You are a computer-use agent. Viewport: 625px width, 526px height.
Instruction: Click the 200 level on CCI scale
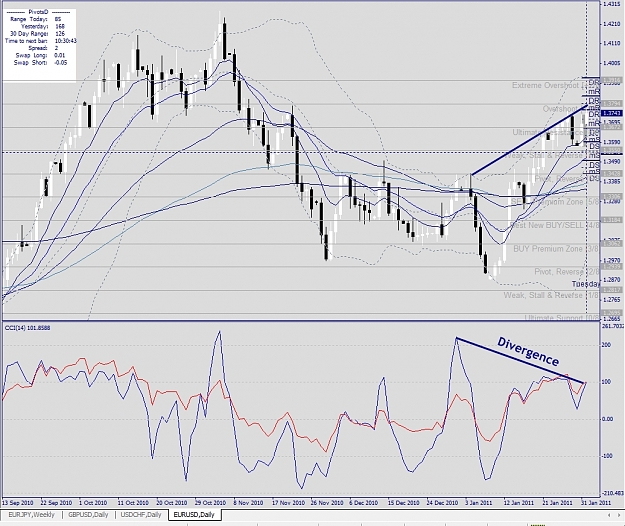[605, 345]
